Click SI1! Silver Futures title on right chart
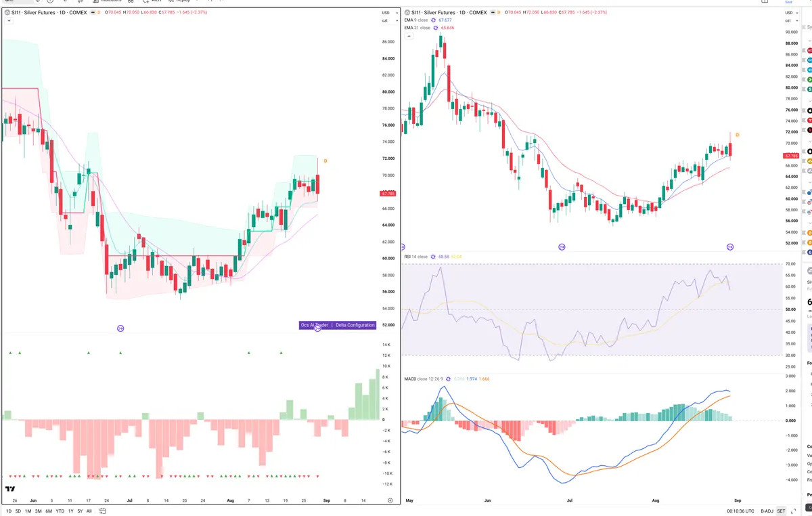 point(451,12)
